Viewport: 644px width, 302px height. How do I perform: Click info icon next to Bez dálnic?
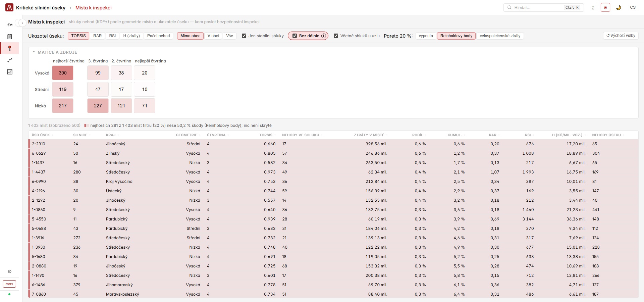324,36
